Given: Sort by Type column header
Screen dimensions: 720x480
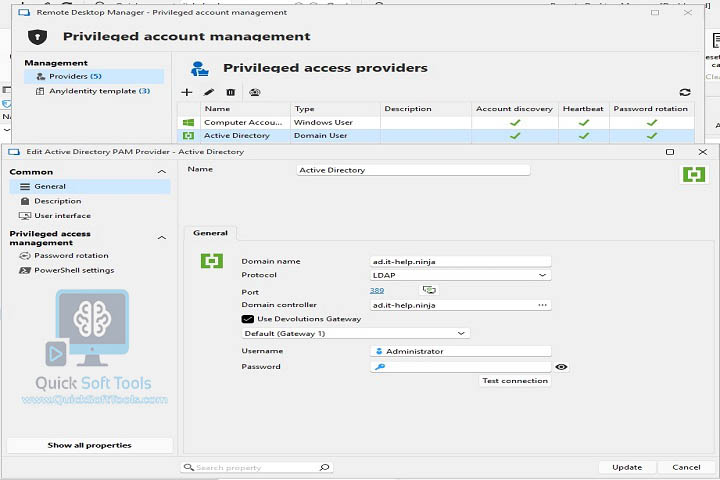Looking at the screenshot, I should pyautogui.click(x=335, y=109).
